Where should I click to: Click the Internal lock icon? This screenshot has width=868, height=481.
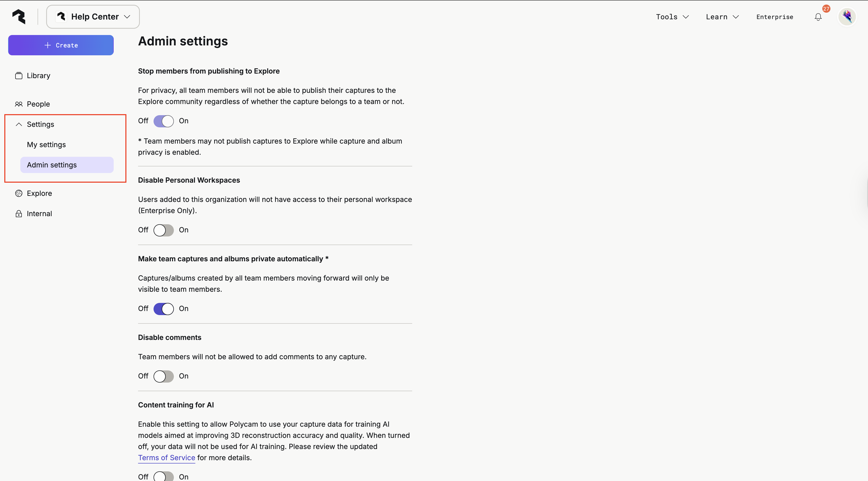pos(19,214)
